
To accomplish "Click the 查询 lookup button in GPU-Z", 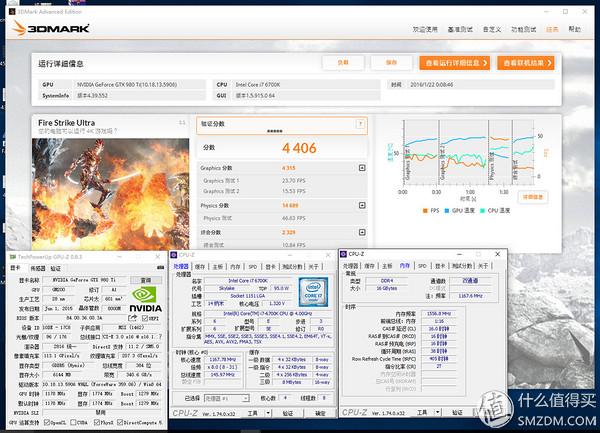I will pos(146,280).
